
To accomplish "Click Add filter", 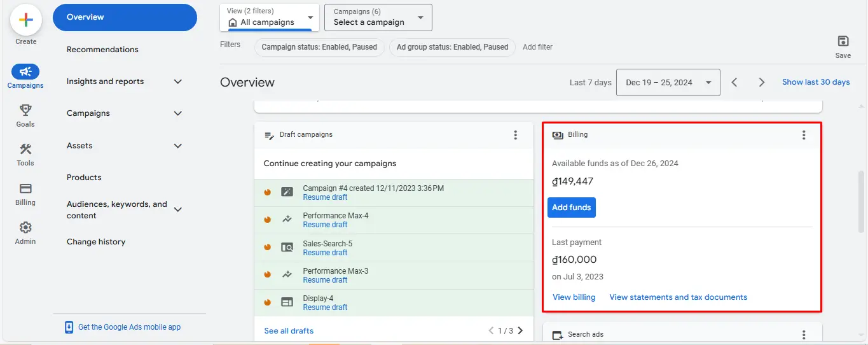I will (x=537, y=47).
